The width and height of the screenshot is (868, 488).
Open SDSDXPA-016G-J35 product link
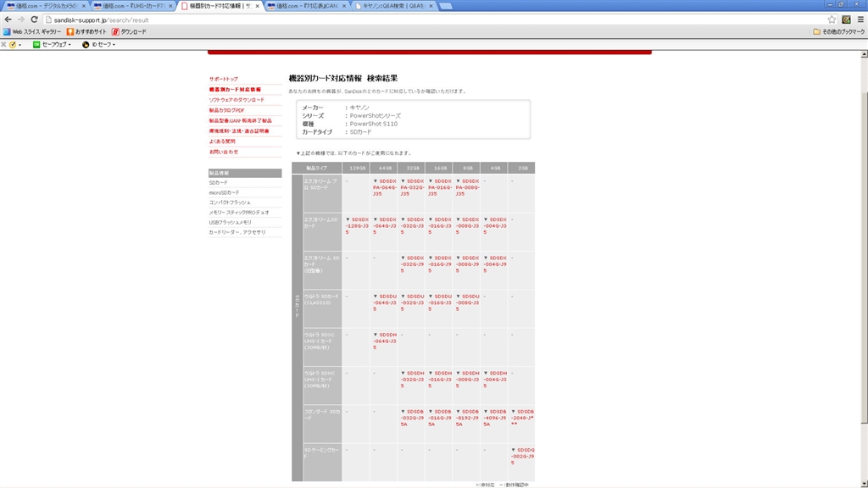[440, 187]
